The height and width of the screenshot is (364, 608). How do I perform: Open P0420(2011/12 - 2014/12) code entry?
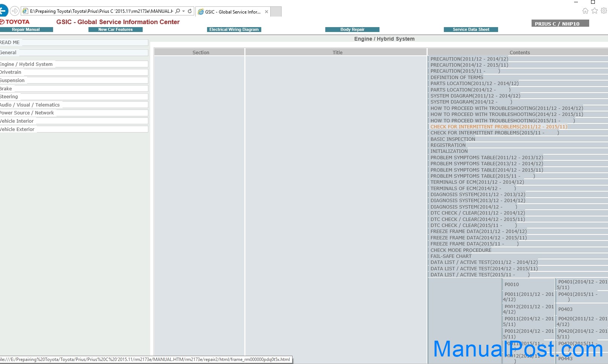[x=582, y=321]
